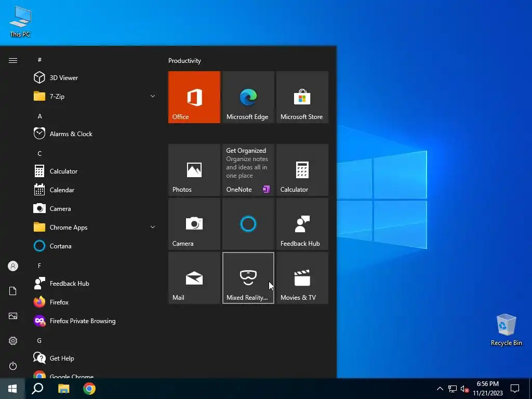This screenshot has height=399, width=532.
Task: Open the Camera tile
Action: 194,224
